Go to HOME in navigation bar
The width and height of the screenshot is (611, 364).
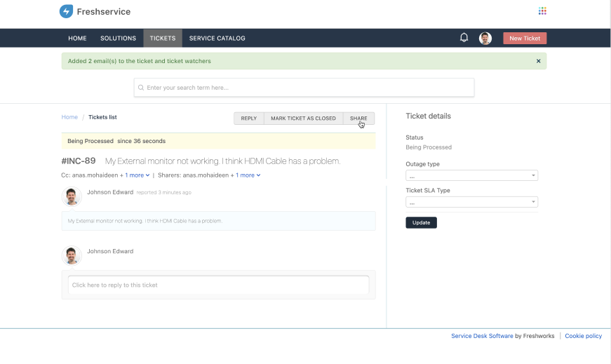[77, 38]
